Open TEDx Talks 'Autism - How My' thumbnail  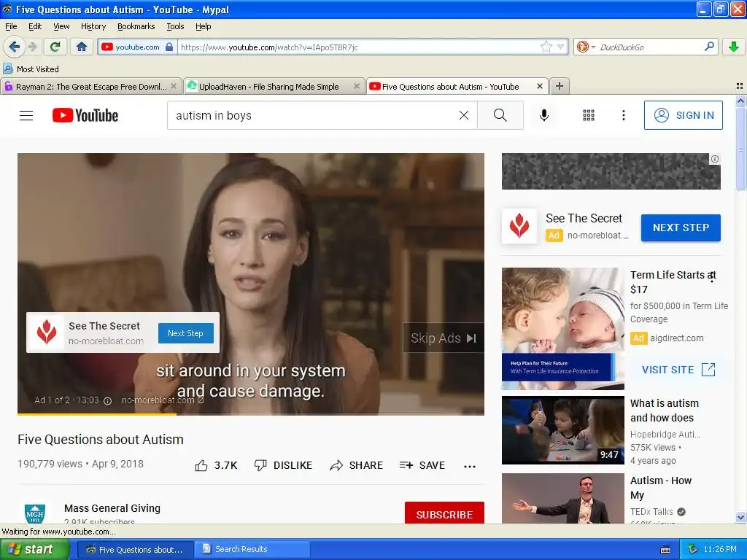click(x=562, y=498)
